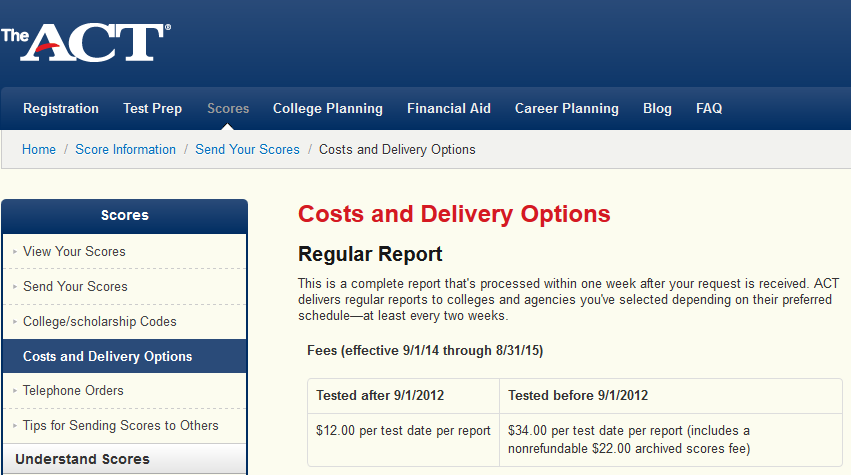
Task: Open View Your Scores in sidebar
Action: tap(74, 251)
